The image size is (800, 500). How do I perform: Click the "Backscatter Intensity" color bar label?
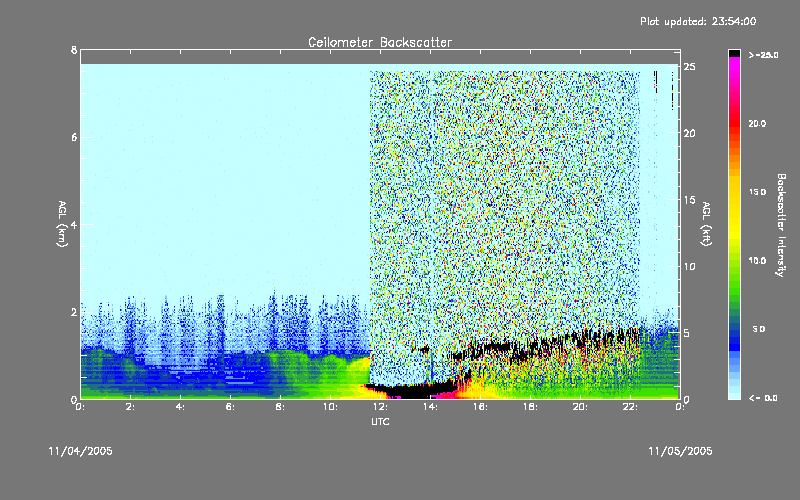[x=781, y=225]
